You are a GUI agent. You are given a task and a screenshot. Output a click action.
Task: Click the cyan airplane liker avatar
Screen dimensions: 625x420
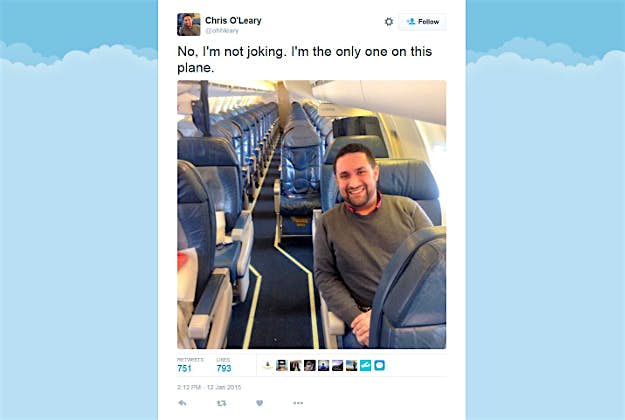click(x=366, y=365)
